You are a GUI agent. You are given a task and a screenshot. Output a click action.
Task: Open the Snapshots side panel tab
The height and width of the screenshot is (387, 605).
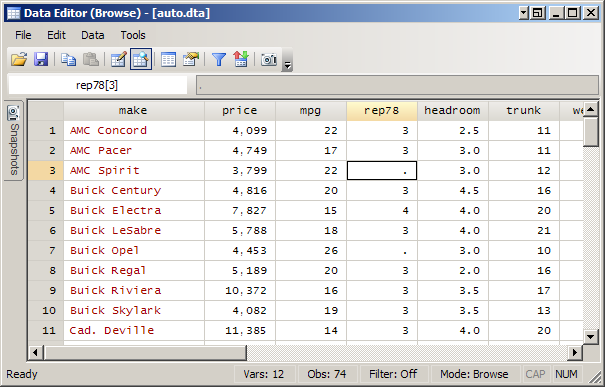pyautogui.click(x=14, y=140)
